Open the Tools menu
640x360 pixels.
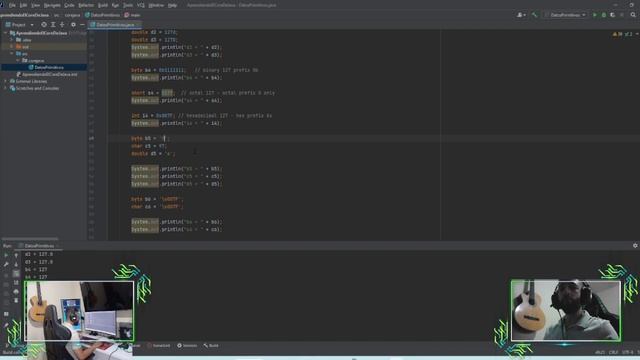128,5
